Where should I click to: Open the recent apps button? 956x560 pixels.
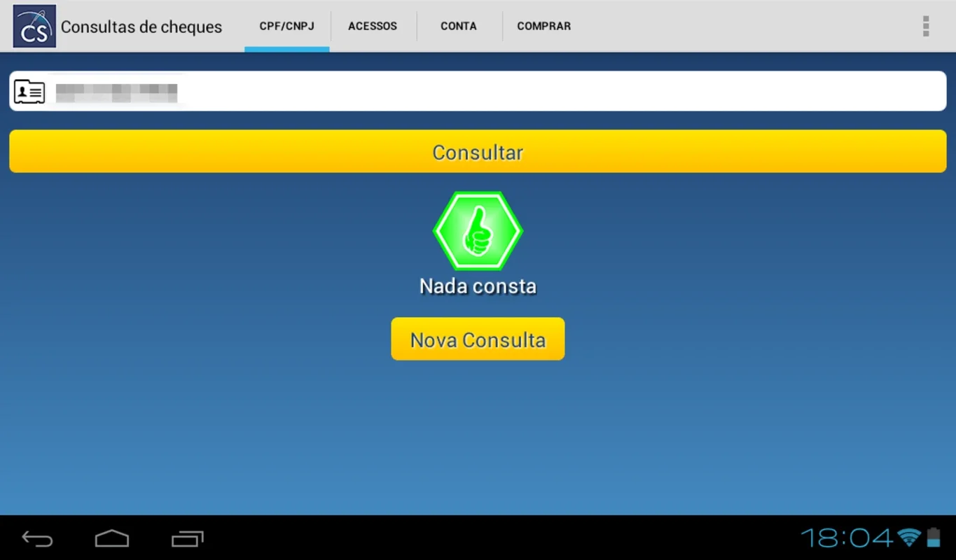click(187, 538)
